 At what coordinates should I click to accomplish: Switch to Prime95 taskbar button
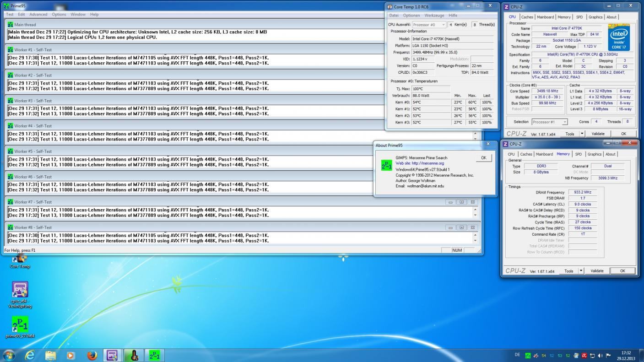(155, 355)
